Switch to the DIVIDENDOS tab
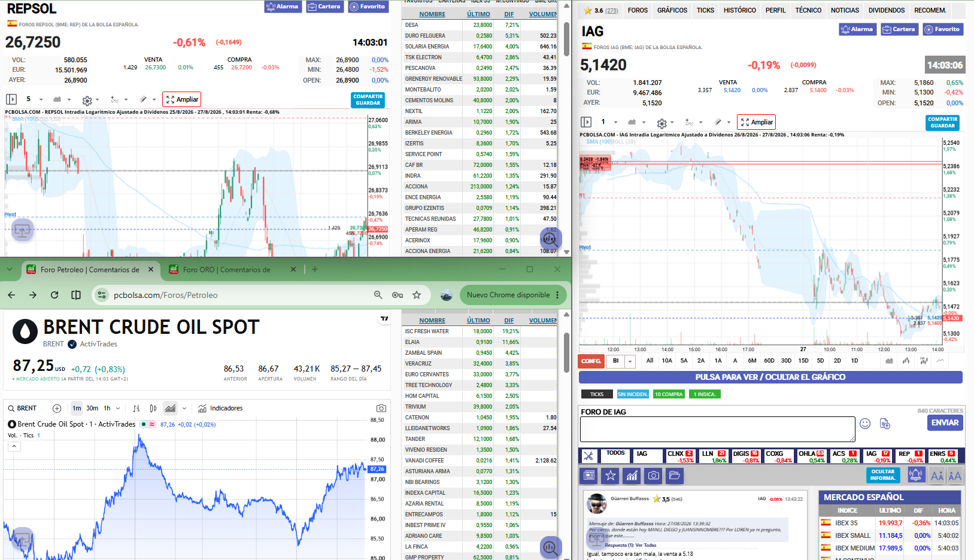This screenshot has height=560, width=974. coord(887,10)
